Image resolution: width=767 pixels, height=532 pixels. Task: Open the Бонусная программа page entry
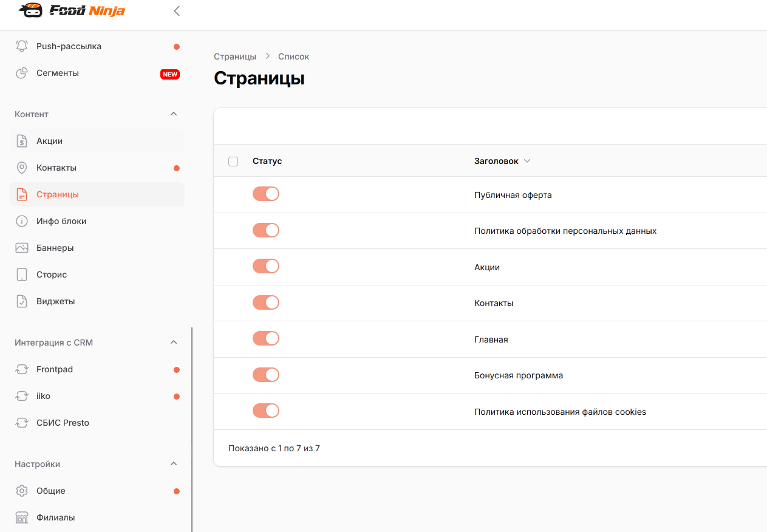(519, 375)
